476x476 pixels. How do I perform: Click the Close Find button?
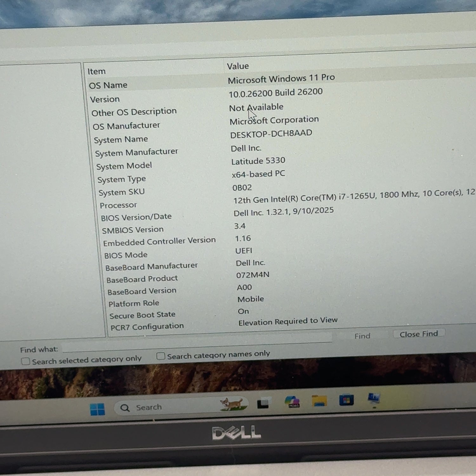[419, 334]
